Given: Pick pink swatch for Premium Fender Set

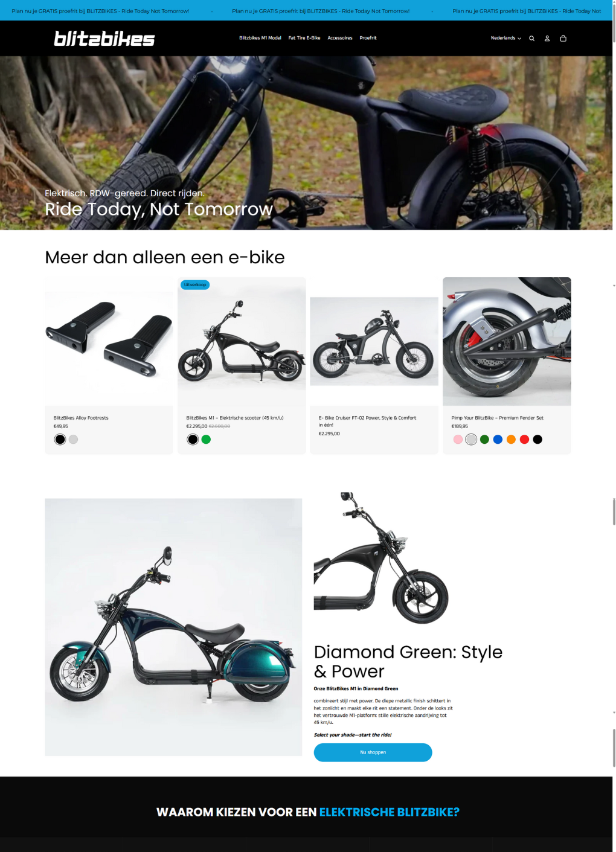Looking at the screenshot, I should pos(458,440).
